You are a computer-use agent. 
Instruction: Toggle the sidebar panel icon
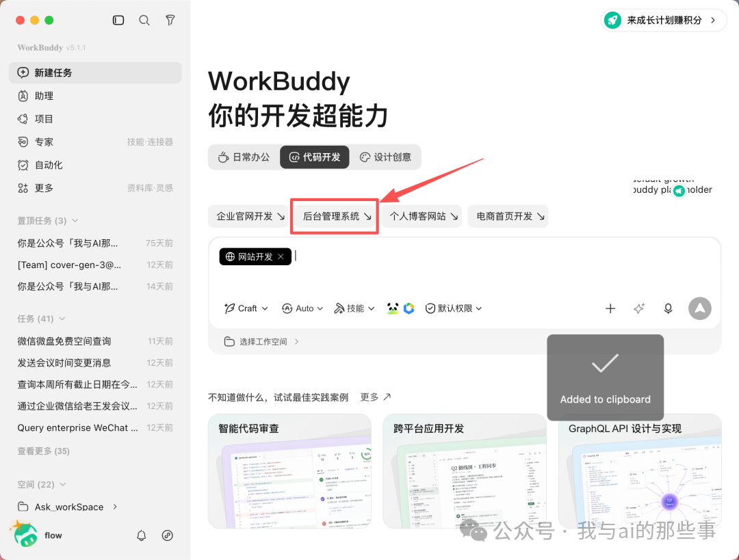[118, 21]
